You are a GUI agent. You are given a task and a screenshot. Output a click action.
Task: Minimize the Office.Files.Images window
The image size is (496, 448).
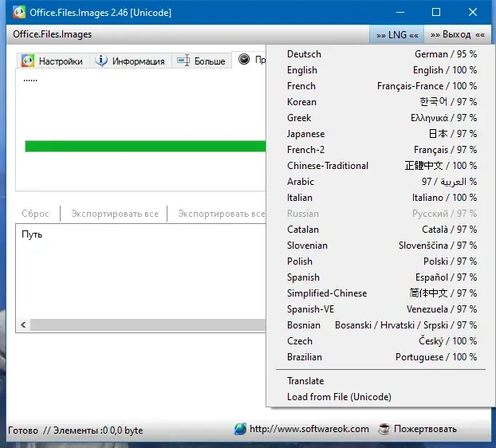(400, 12)
